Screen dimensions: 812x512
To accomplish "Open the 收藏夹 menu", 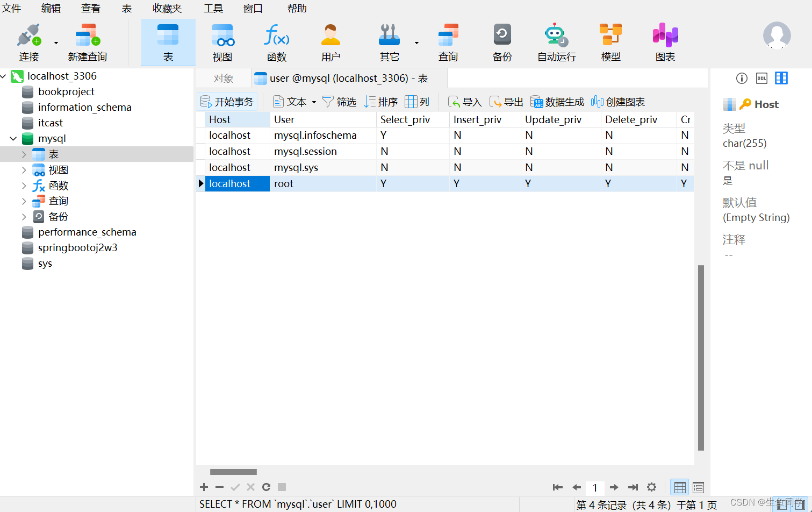I will (167, 9).
